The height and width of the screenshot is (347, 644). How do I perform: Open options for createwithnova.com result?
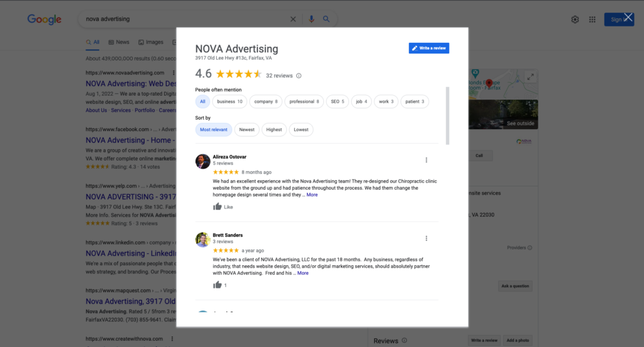coord(172,339)
